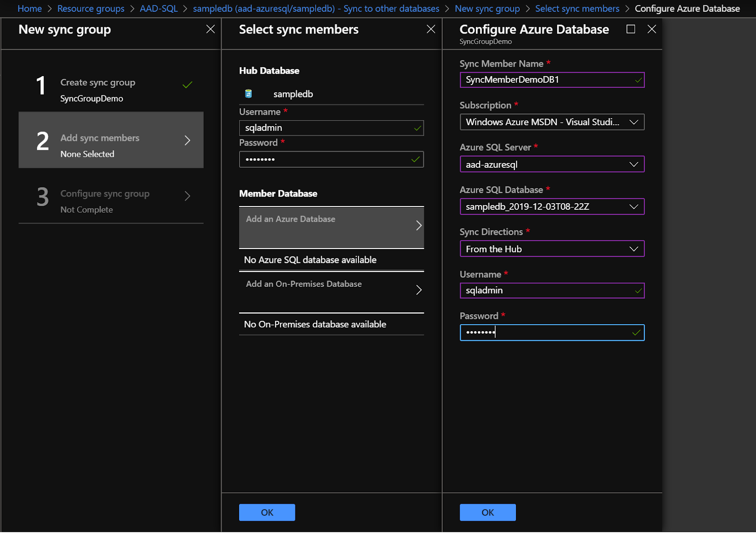
Task: Select Add an Azure Database option
Action: [331, 226]
